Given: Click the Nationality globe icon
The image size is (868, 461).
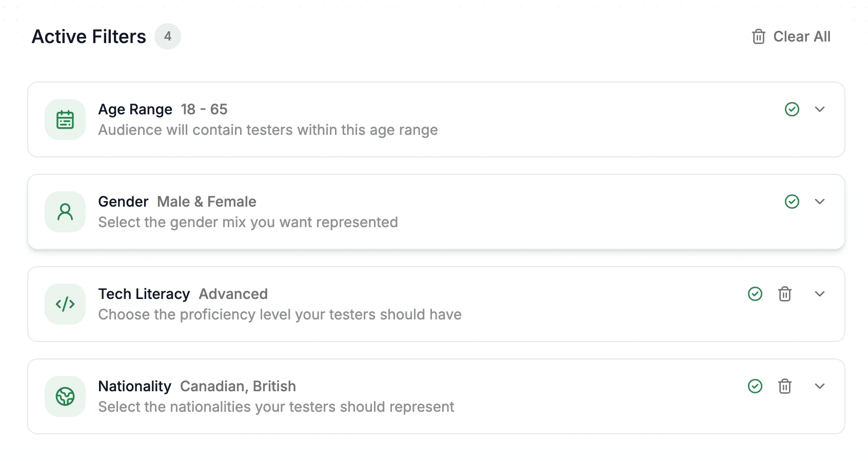Looking at the screenshot, I should [65, 396].
